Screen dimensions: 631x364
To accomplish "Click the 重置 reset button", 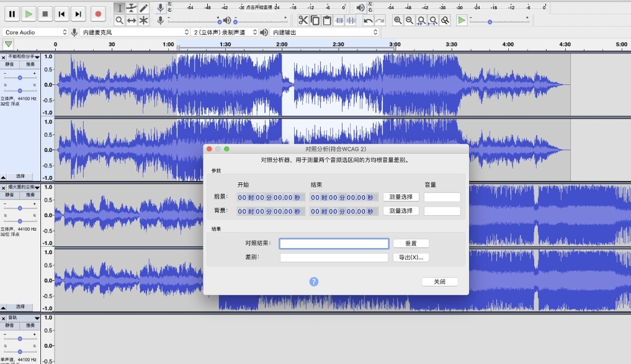I will [x=411, y=243].
